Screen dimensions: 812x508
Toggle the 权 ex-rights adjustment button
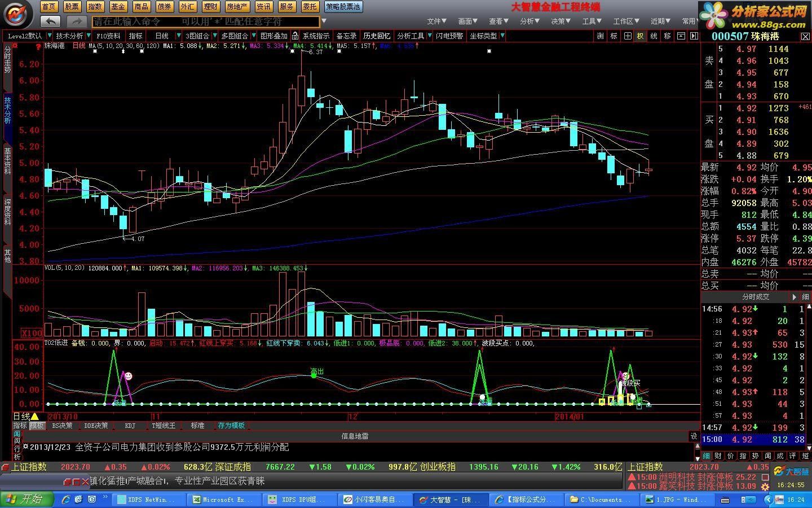pos(640,36)
